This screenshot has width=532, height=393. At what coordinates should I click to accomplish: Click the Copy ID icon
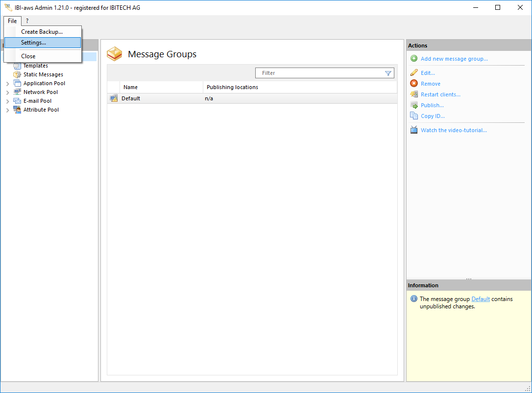pos(414,116)
